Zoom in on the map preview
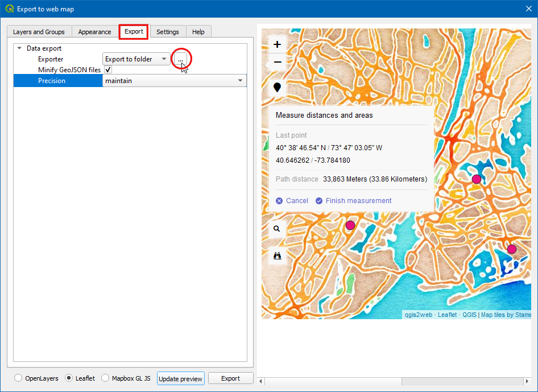538x392 pixels. click(x=278, y=44)
